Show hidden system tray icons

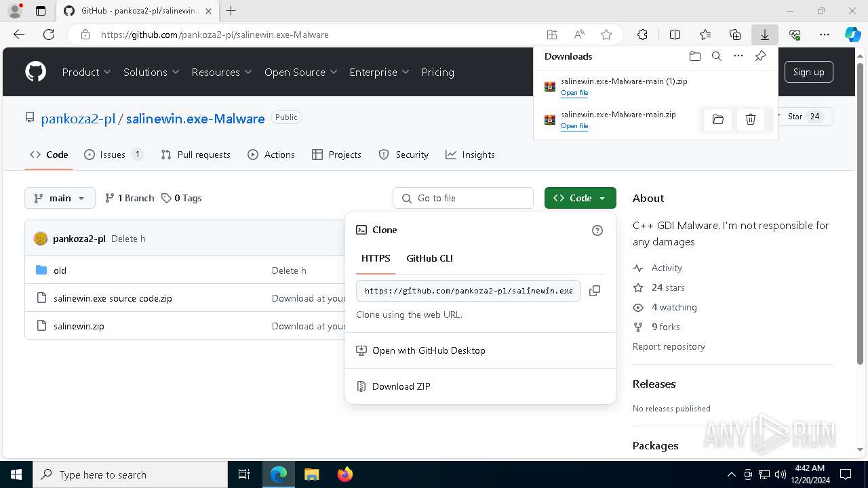click(x=731, y=474)
